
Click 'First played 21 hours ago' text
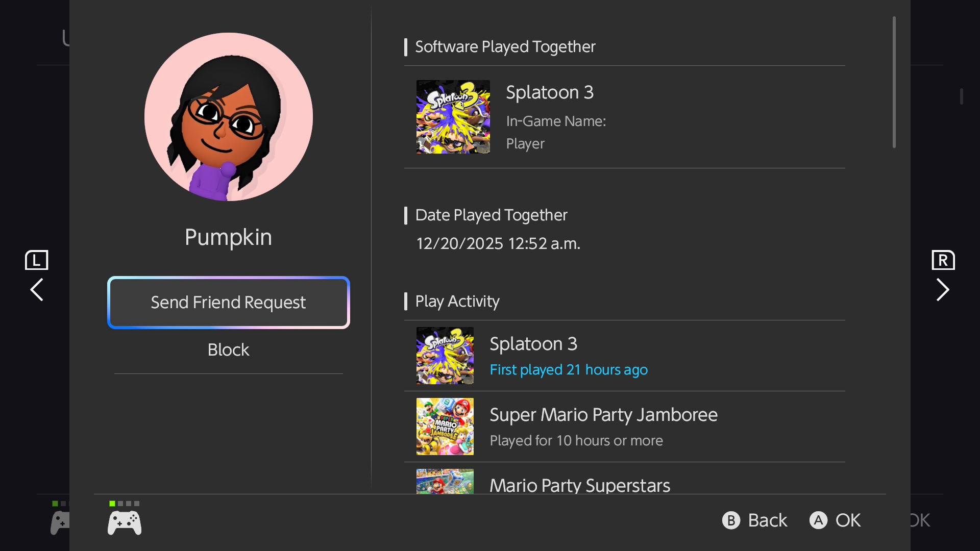pyautogui.click(x=569, y=370)
